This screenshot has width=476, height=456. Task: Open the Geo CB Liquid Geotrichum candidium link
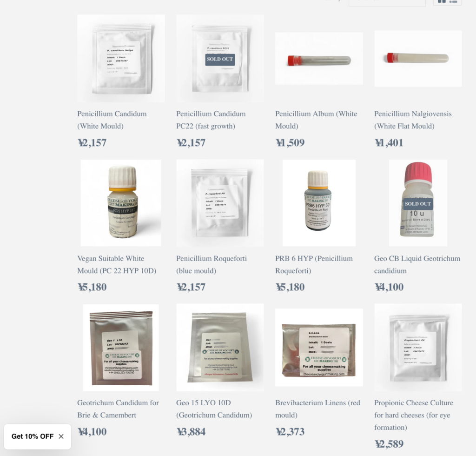tap(417, 265)
